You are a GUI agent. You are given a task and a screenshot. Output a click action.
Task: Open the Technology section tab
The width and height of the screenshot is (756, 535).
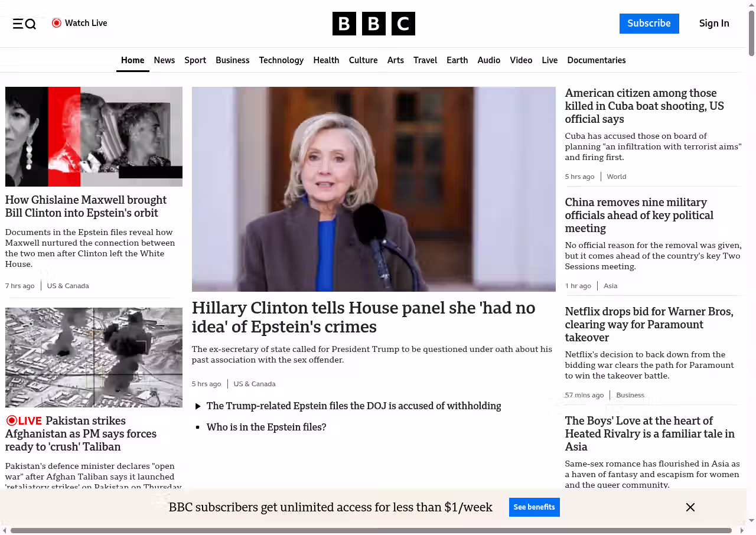pyautogui.click(x=281, y=60)
